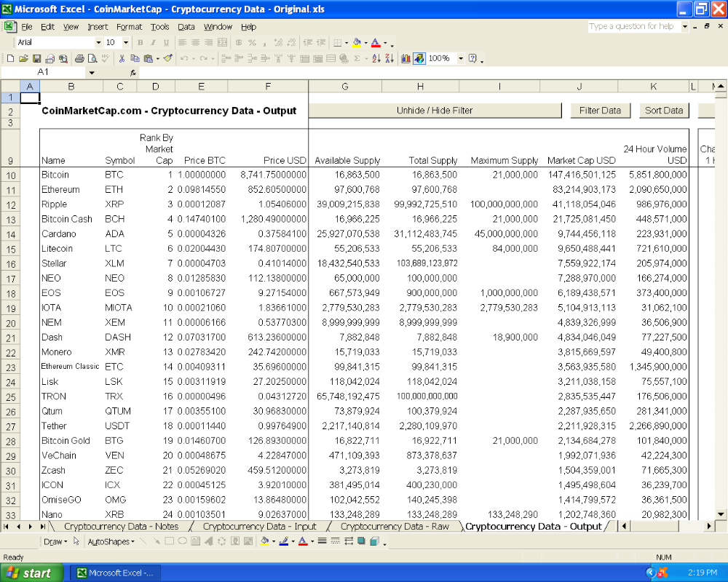Viewport: 728px width, 582px height.
Task: Toggle the Drawing toolbar button
Action: [419, 58]
